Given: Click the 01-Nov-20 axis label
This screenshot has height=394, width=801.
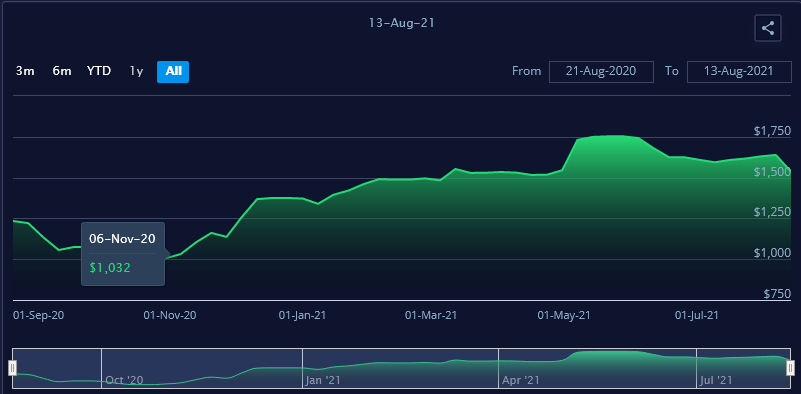Looking at the screenshot, I should click(170, 315).
